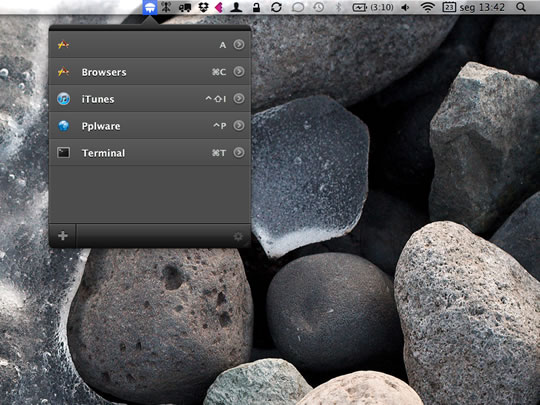This screenshot has width=540, height=405.
Task: Select the Terminal entry label
Action: click(x=103, y=153)
